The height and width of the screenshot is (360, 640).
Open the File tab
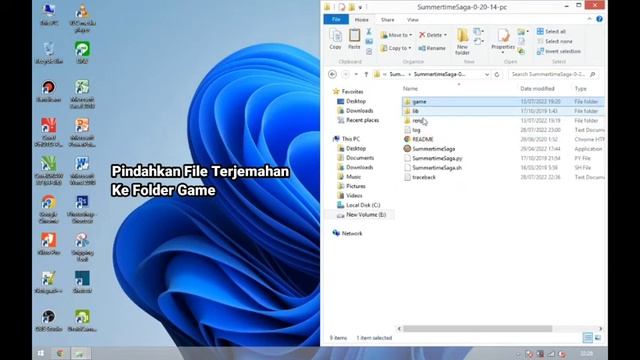click(336, 19)
